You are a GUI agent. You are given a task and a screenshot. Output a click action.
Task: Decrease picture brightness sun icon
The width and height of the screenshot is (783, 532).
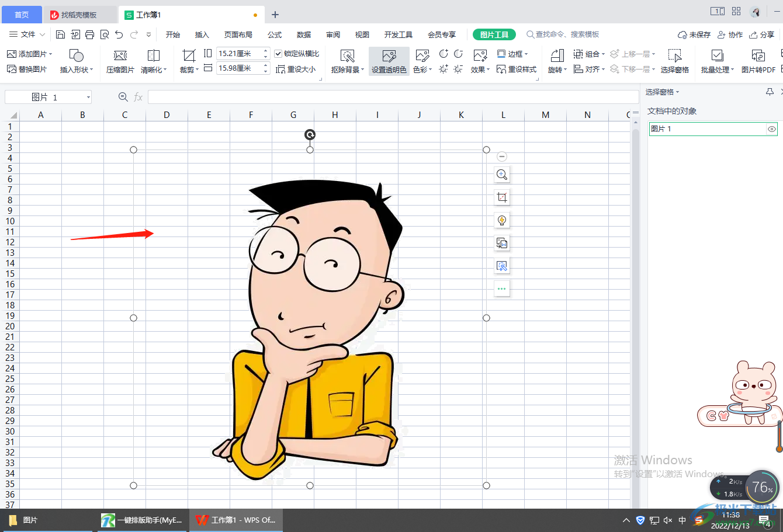tap(459, 69)
